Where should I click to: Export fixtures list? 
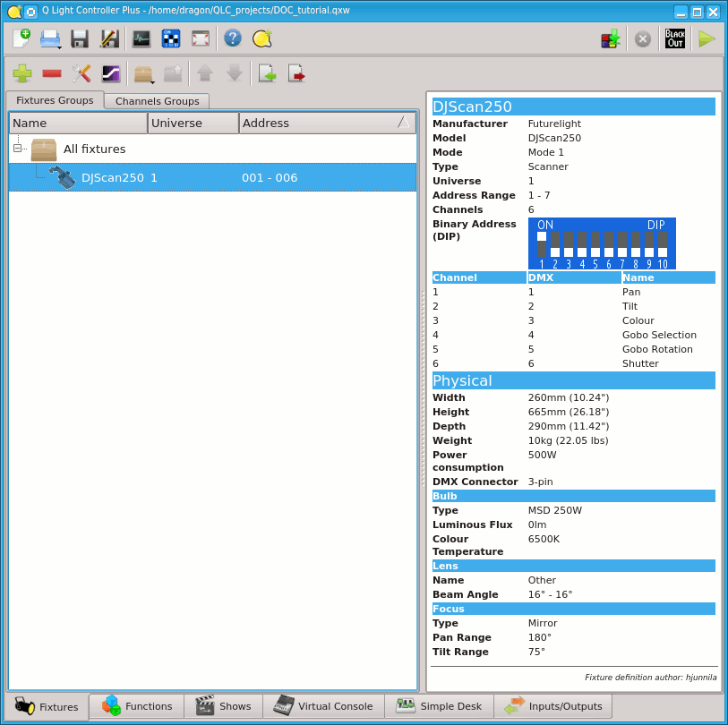(296, 73)
